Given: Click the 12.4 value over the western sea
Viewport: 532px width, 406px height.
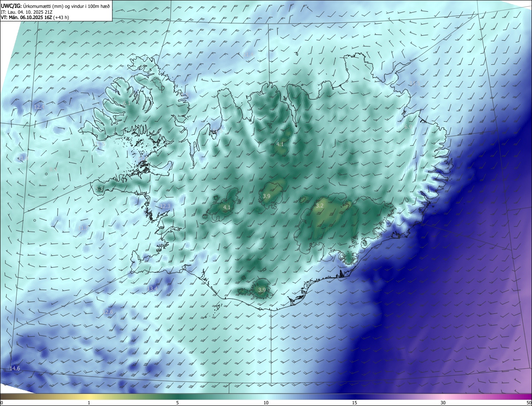Looking at the screenshot, I should pos(39,107).
